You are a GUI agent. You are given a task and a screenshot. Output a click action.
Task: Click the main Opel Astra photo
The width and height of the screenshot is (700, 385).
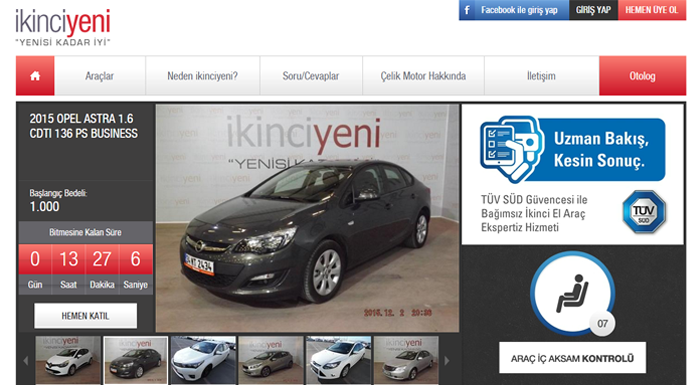pos(307,218)
